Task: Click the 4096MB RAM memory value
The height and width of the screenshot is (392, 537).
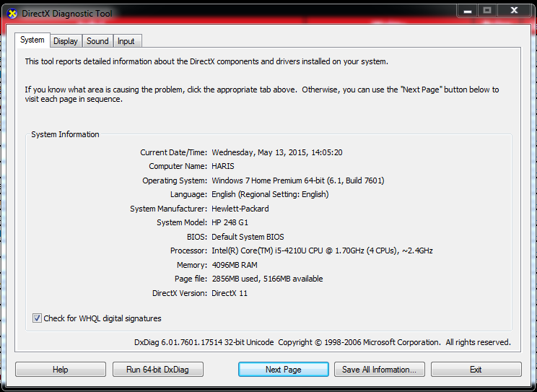Action: [234, 265]
